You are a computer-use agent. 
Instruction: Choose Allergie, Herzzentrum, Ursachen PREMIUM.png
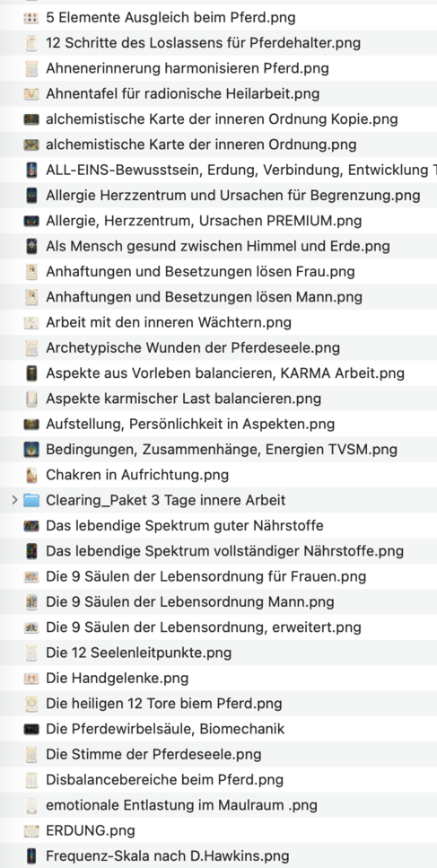coord(219,221)
